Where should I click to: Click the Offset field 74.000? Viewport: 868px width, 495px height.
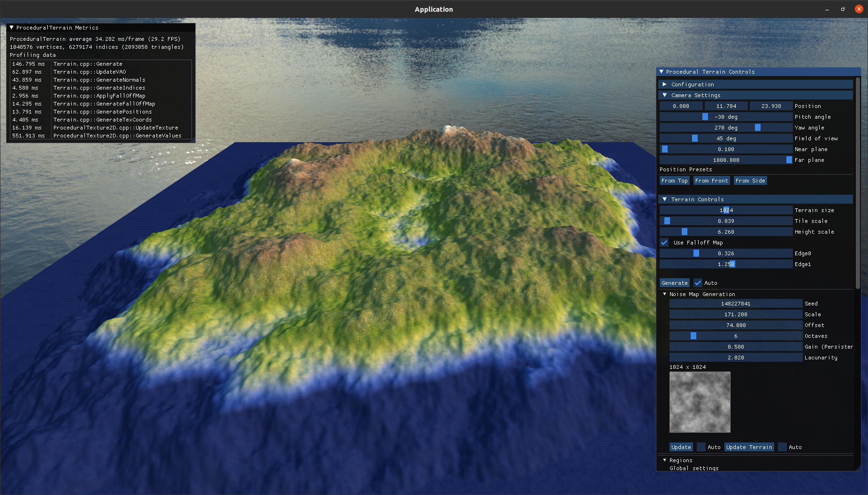tap(736, 325)
